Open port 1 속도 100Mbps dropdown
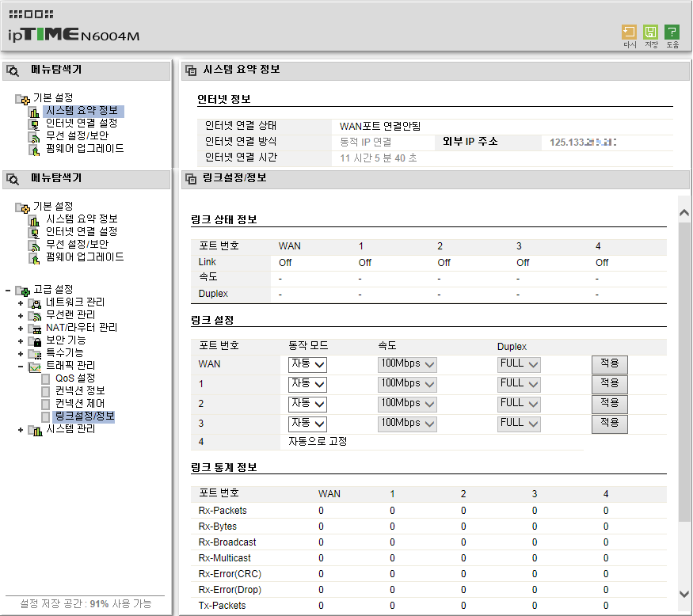The width and height of the screenshot is (693, 616). coord(407,384)
